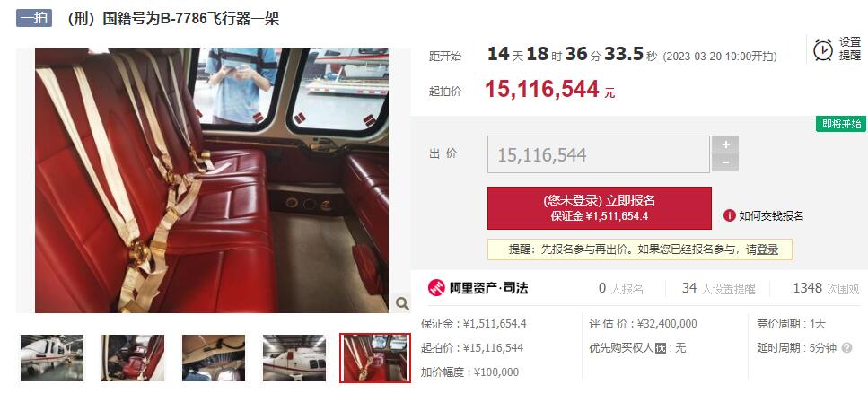Decrease bid with the minus button

point(725,163)
